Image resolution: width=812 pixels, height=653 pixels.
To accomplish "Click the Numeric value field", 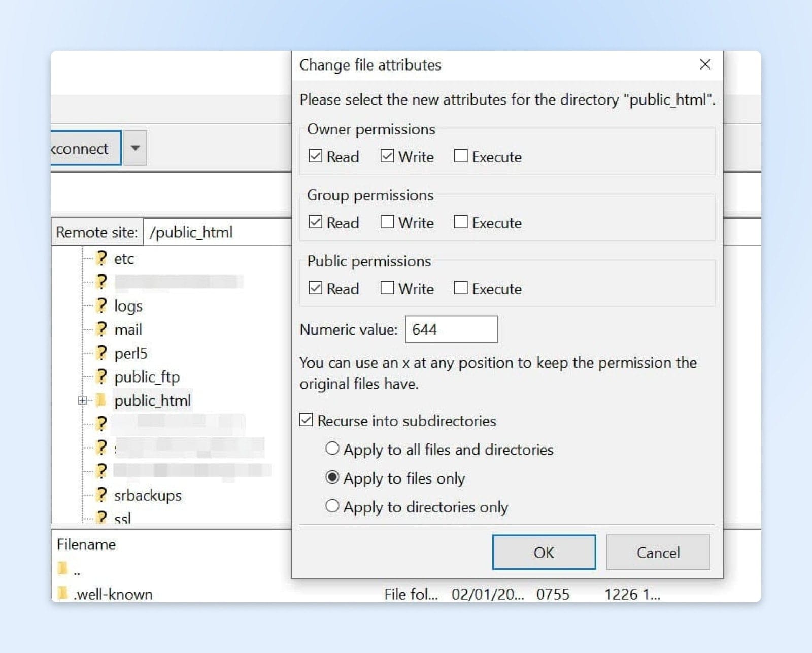I will pos(451,330).
